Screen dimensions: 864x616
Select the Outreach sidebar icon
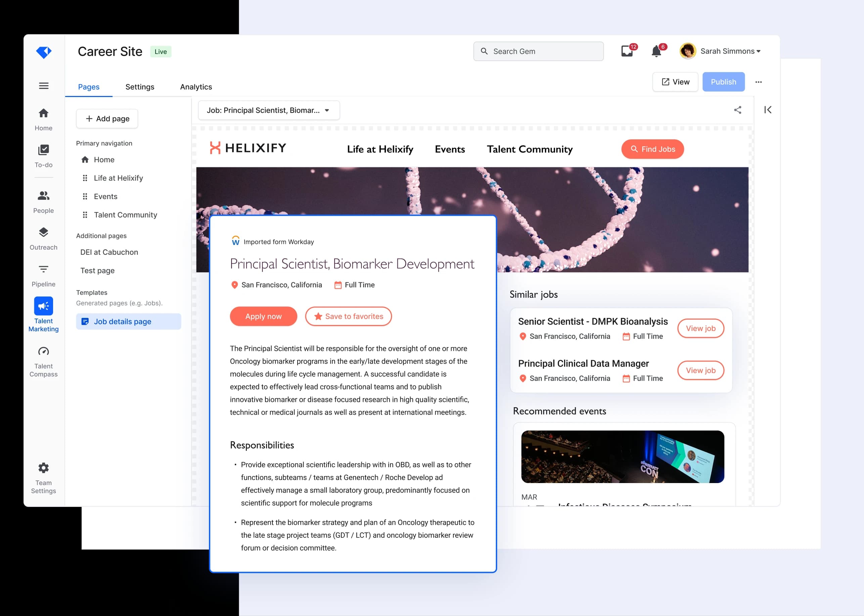click(x=43, y=237)
